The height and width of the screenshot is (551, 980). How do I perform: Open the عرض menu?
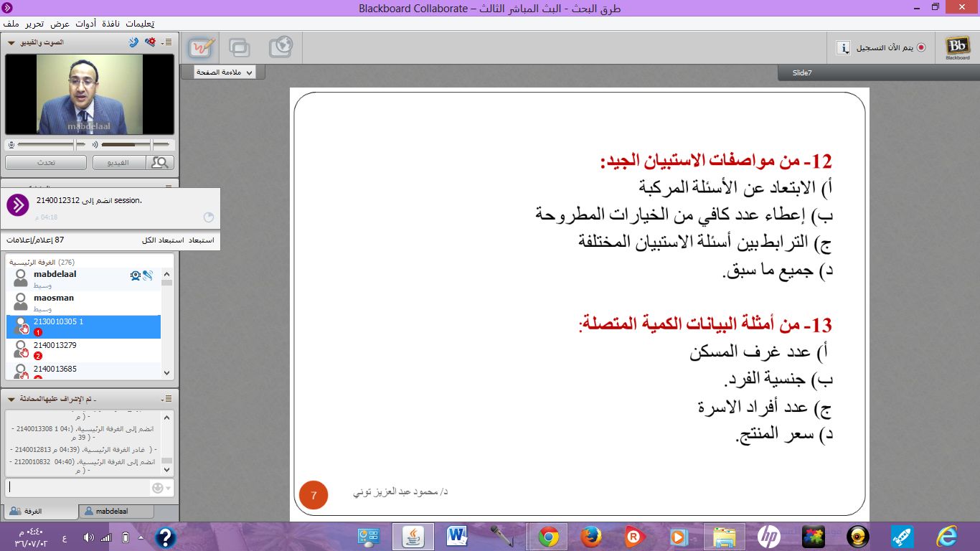point(60,23)
